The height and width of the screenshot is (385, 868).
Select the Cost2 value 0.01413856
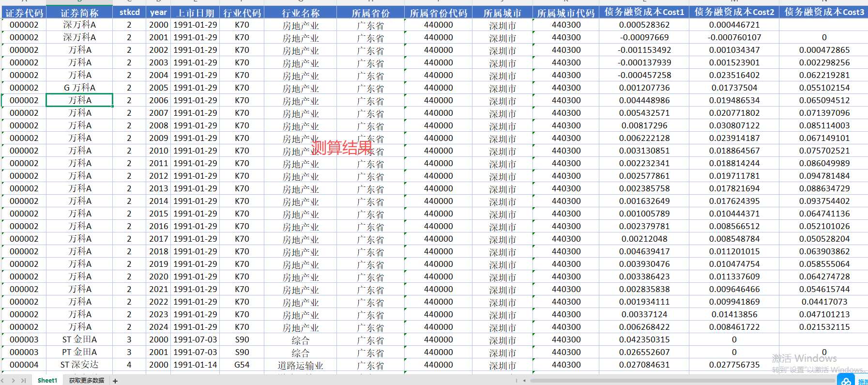(734, 314)
